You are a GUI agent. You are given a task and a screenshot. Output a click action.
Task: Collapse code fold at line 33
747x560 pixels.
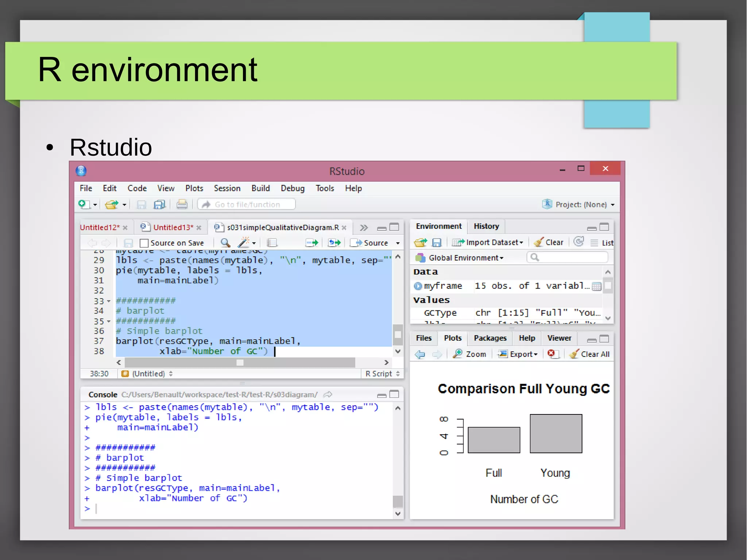[x=109, y=301]
